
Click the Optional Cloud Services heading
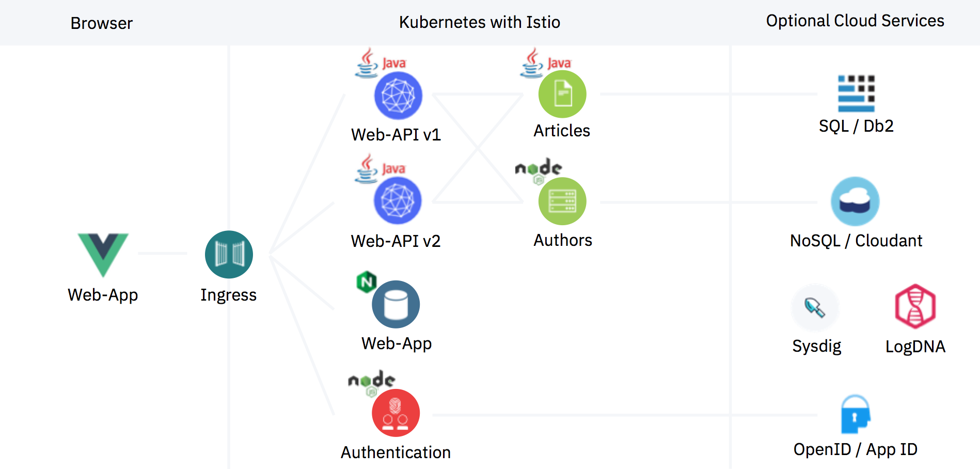[x=855, y=21]
